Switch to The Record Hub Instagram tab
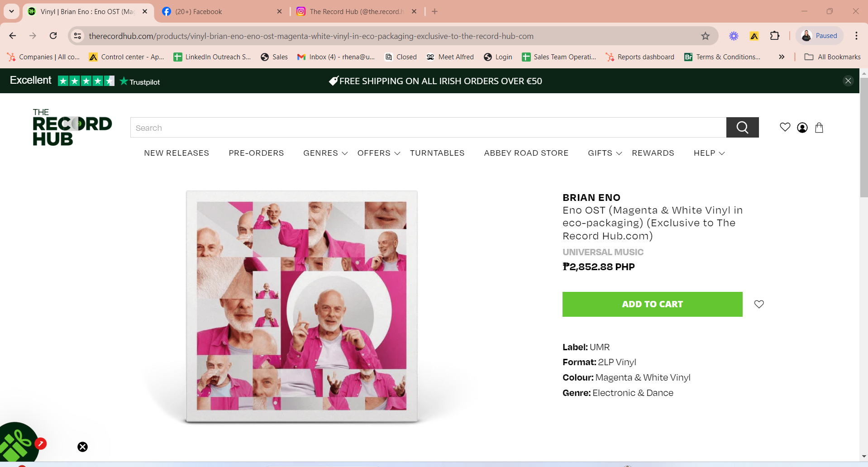The width and height of the screenshot is (868, 467). click(357, 11)
